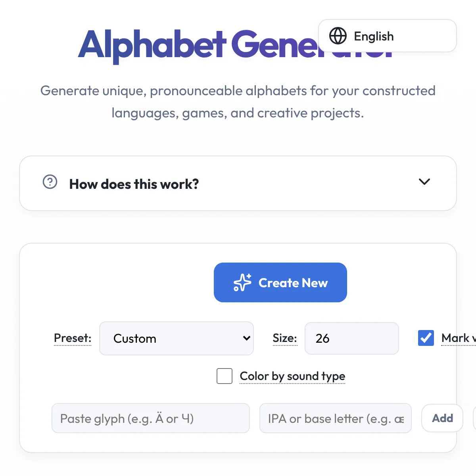Screen dimensions: 476x476
Task: Click the Add button
Action: coord(442,418)
